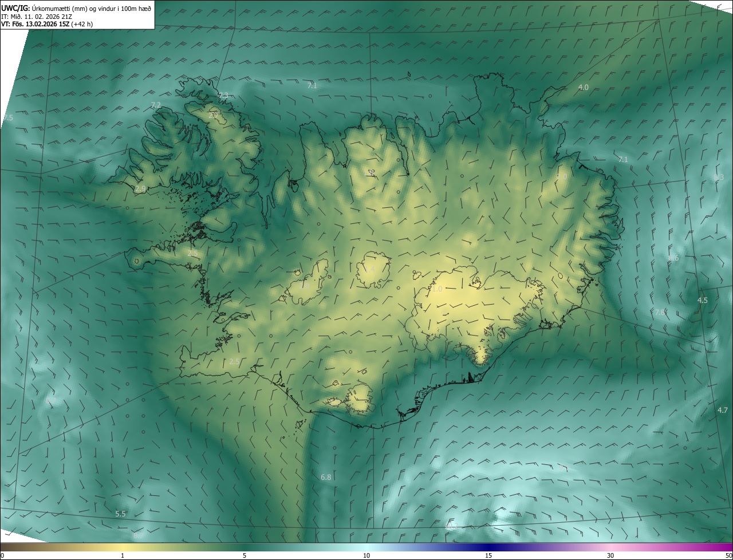Click the 1.0 value on Vatnajökull glacier
The image size is (733, 560).
[436, 289]
